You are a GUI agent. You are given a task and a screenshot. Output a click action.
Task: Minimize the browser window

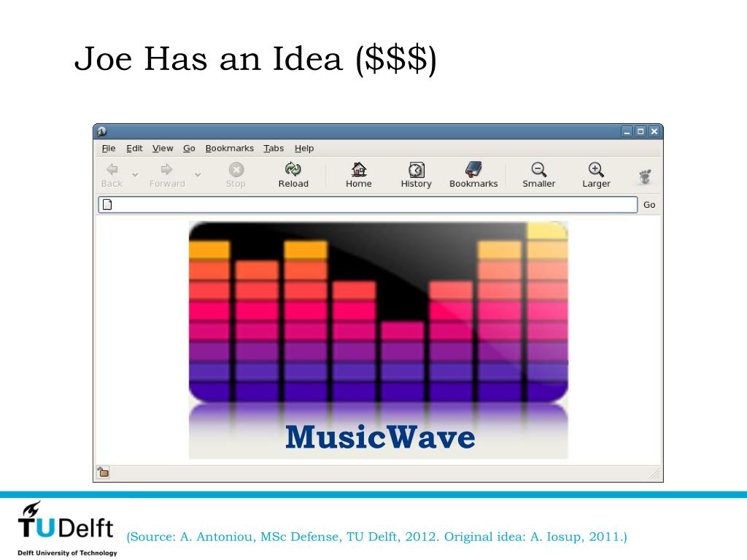627,131
